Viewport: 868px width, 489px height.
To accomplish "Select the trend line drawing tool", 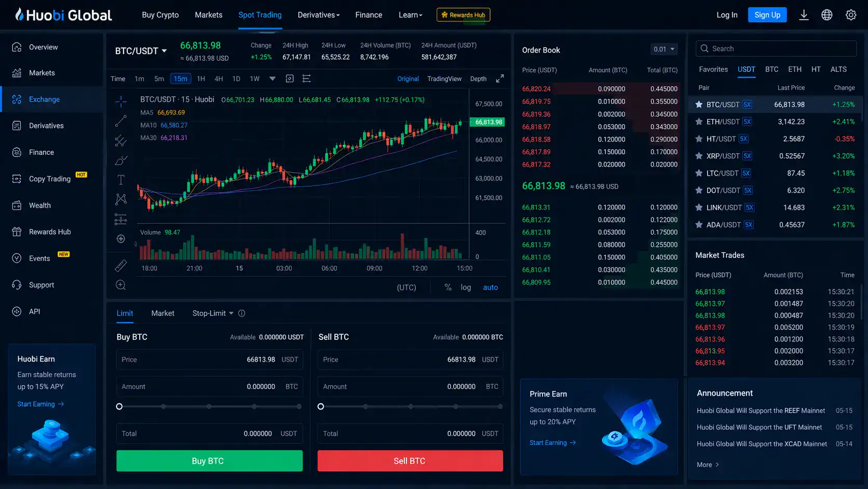I will pyautogui.click(x=120, y=121).
